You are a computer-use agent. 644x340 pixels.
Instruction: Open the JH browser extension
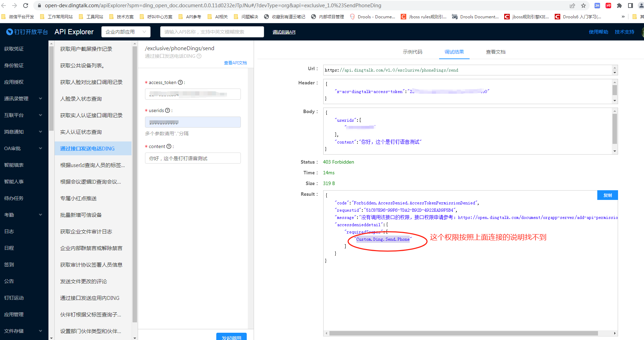point(597,6)
